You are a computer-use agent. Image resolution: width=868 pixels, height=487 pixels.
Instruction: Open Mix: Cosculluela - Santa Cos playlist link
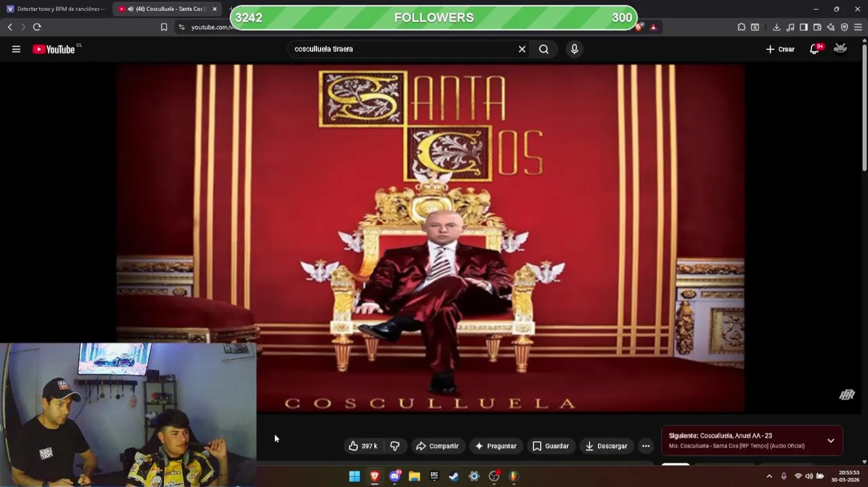[736, 446]
